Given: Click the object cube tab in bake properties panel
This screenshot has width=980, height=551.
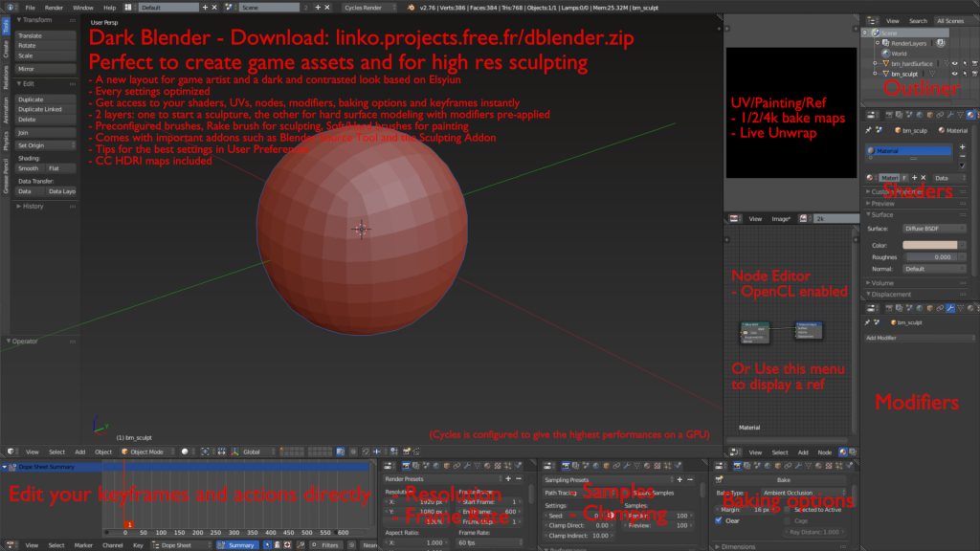Looking at the screenshot, I should tap(777, 466).
